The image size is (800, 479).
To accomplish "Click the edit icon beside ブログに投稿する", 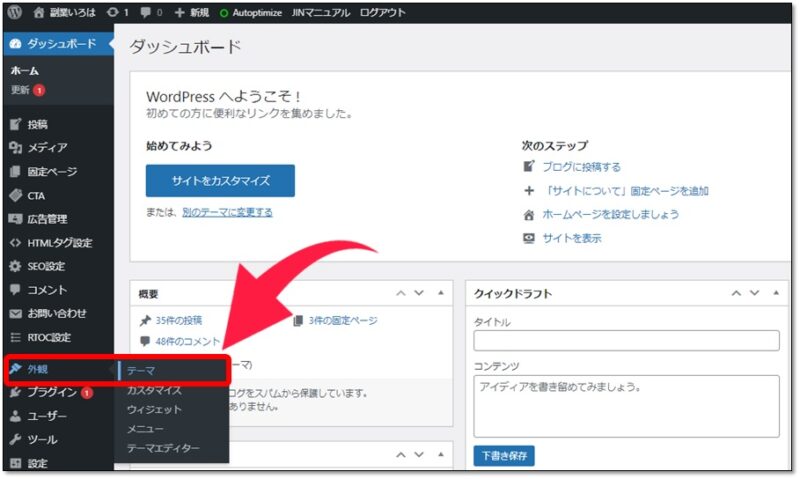I will click(x=529, y=166).
